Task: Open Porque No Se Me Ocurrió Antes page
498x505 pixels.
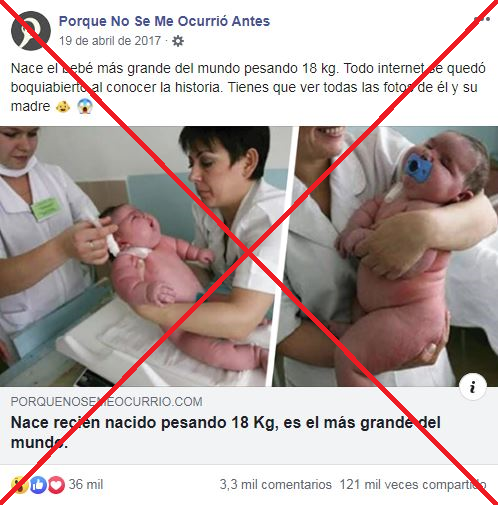Action: [164, 21]
